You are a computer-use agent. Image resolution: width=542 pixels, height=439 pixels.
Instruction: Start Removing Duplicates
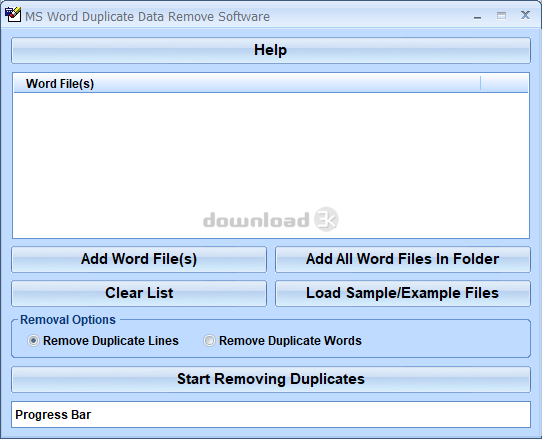[271, 379]
